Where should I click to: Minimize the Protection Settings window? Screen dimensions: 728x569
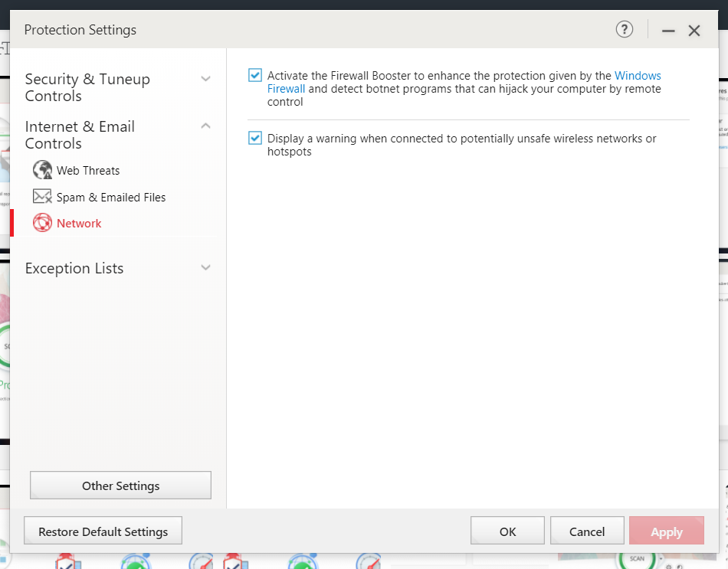coord(668,31)
